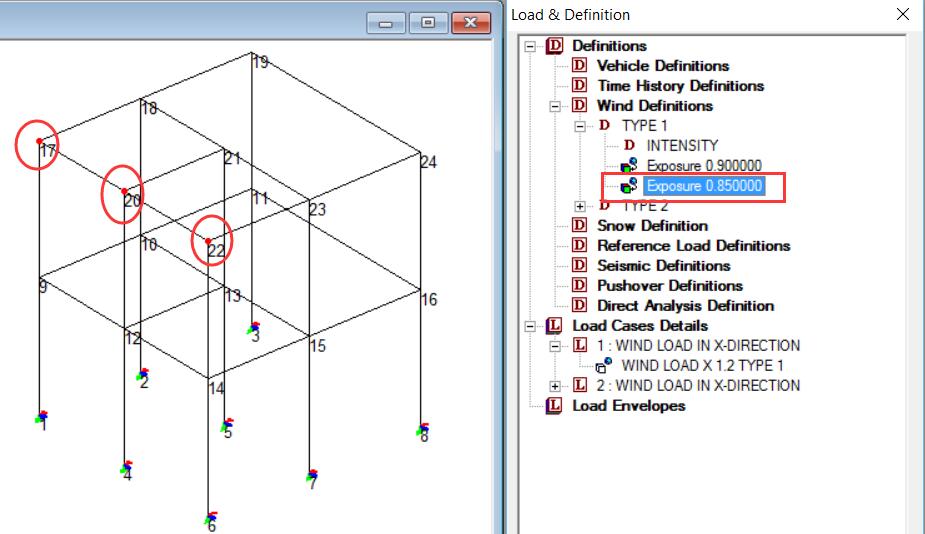Collapse the Load Cases Details branch
Image resolution: width=925 pixels, height=534 pixels.
point(530,326)
